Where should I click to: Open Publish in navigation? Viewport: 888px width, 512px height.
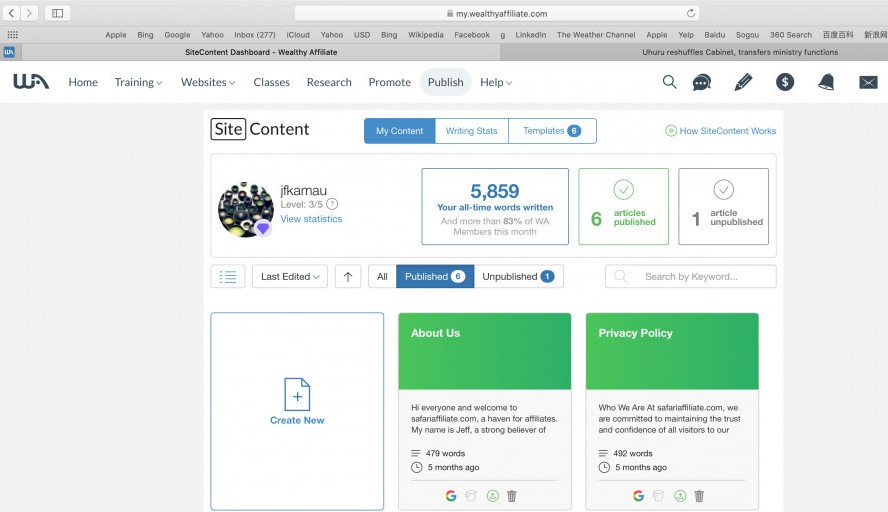(446, 82)
